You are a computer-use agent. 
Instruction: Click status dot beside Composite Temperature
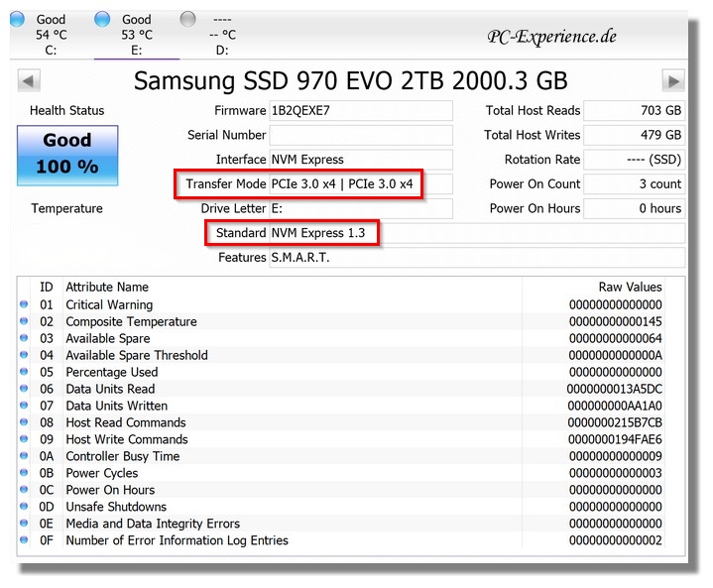pyautogui.click(x=24, y=322)
